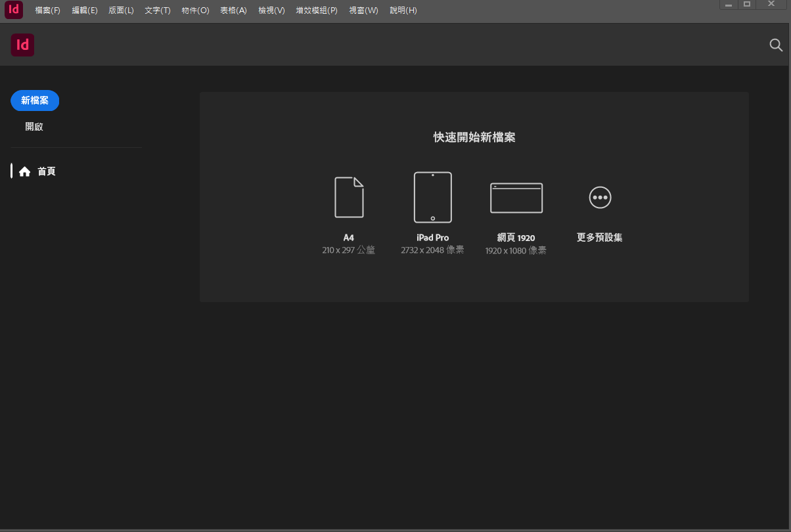Viewport: 791px width, 532px height.
Task: Click the small InDesign icon in title bar
Action: tap(14, 10)
